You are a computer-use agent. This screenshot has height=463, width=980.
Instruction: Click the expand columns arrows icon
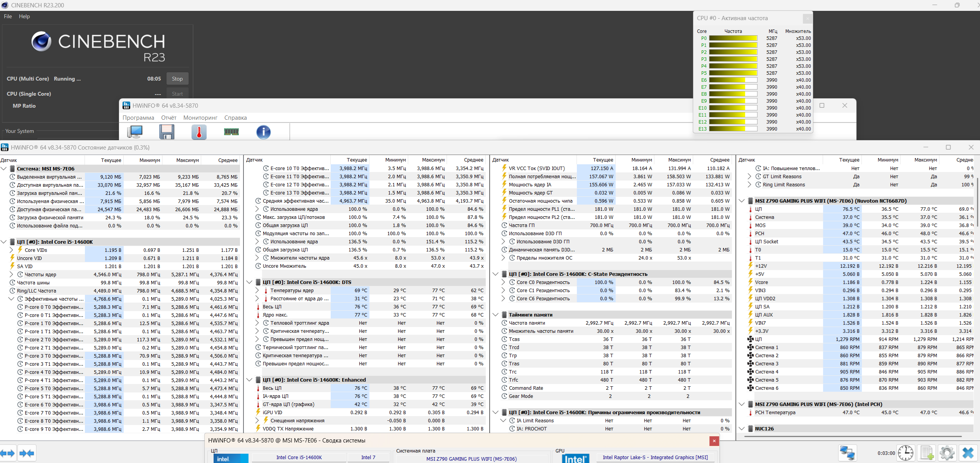coord(8,453)
